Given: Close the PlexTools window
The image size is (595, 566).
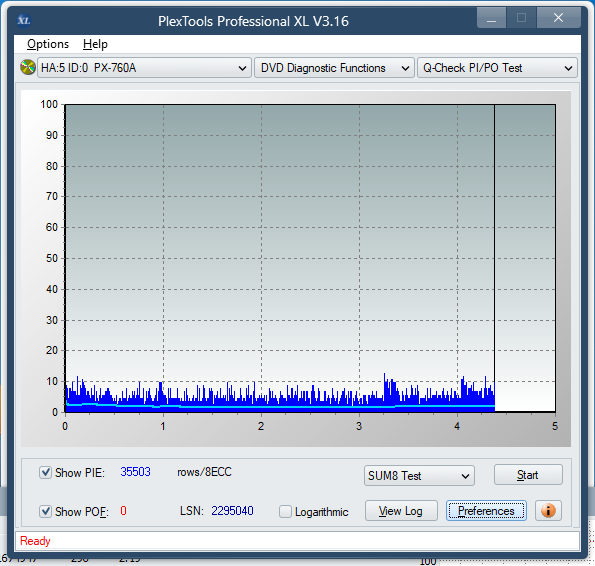Looking at the screenshot, I should tap(558, 18).
